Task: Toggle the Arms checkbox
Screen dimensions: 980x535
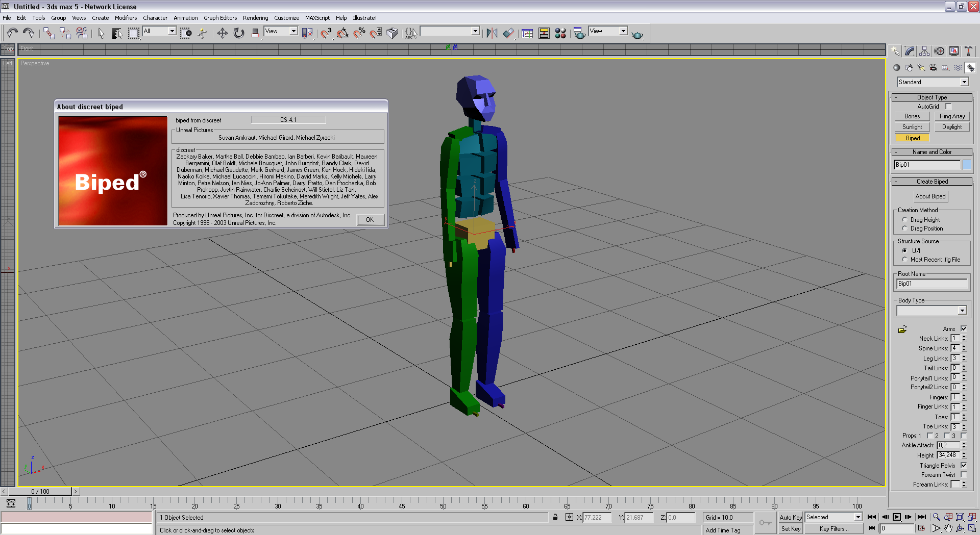Action: [x=964, y=329]
